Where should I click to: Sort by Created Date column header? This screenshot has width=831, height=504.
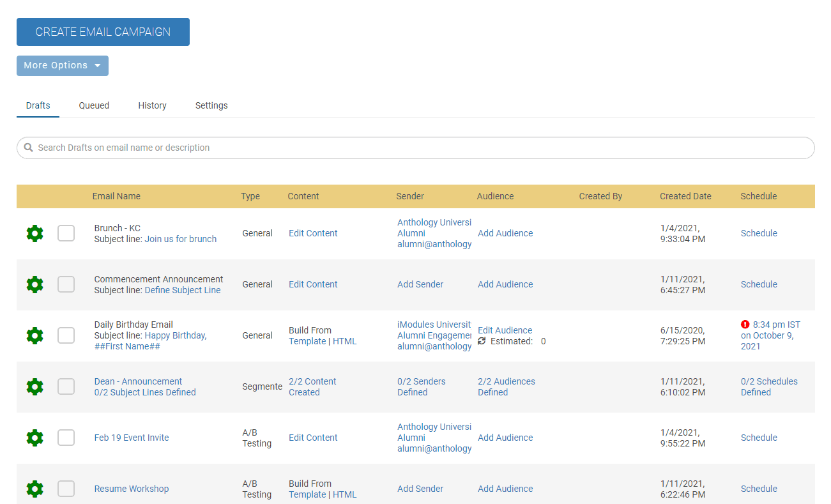point(685,196)
